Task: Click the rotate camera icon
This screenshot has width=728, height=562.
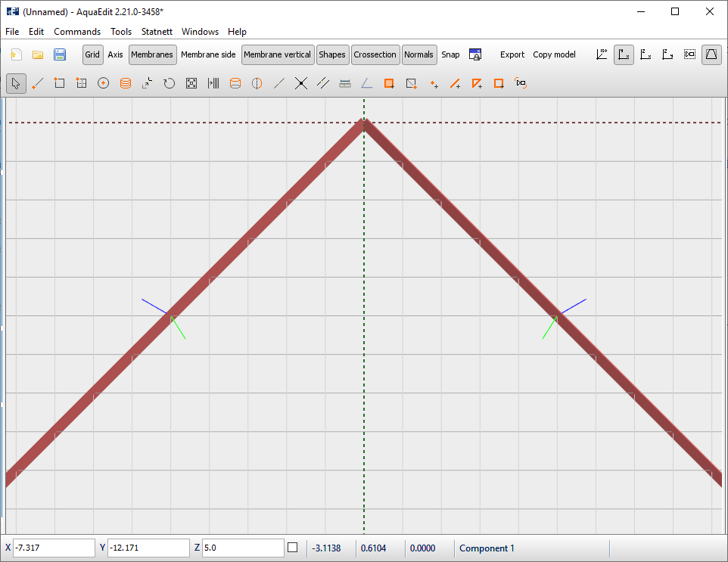Action: 521,83
